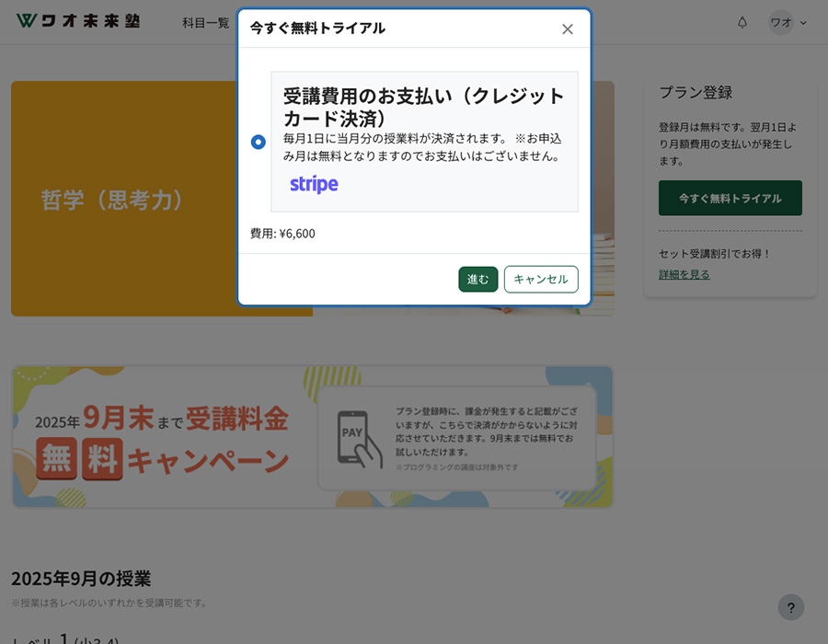Click the ワオ未来塾 logo icon
The image size is (828, 644).
pyautogui.click(x=28, y=20)
